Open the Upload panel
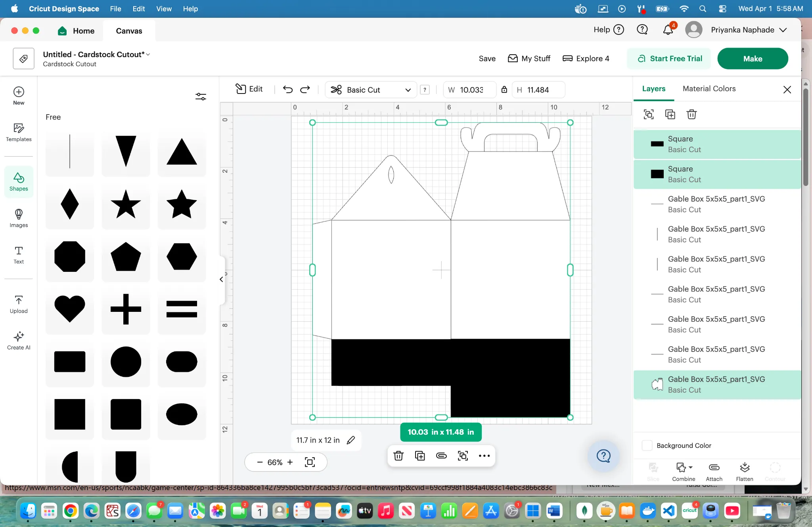The height and width of the screenshot is (527, 812). click(x=19, y=304)
